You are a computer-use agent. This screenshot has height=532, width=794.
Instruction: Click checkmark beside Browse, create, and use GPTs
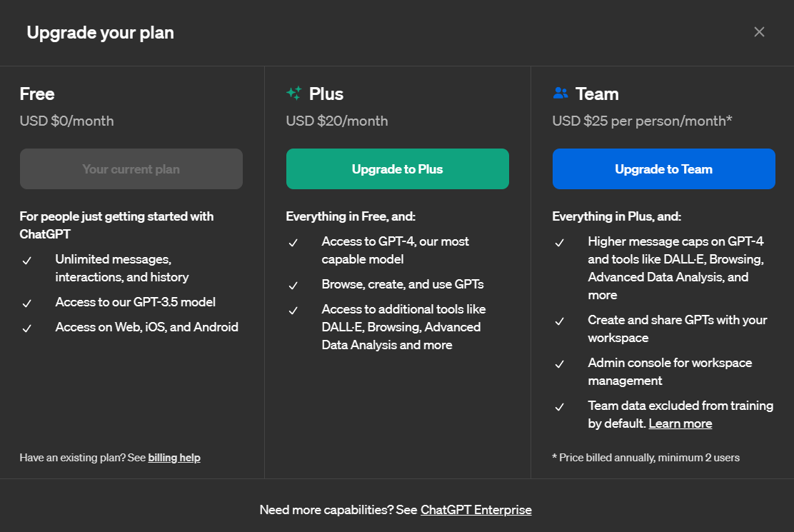(293, 286)
